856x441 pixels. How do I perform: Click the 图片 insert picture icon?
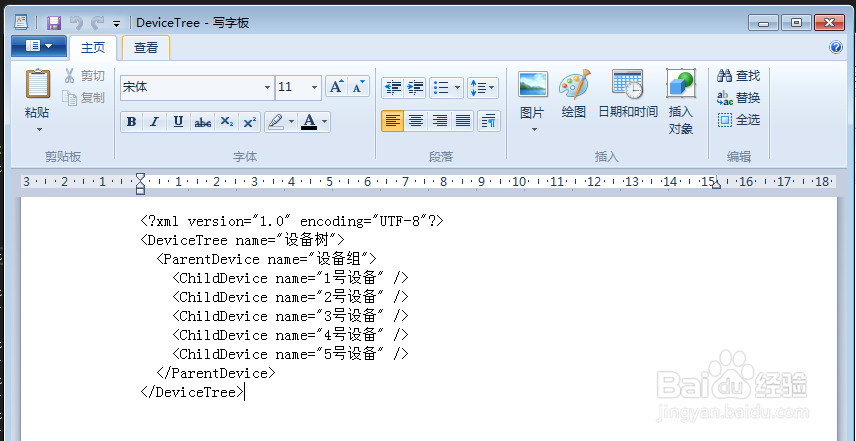coord(533,85)
